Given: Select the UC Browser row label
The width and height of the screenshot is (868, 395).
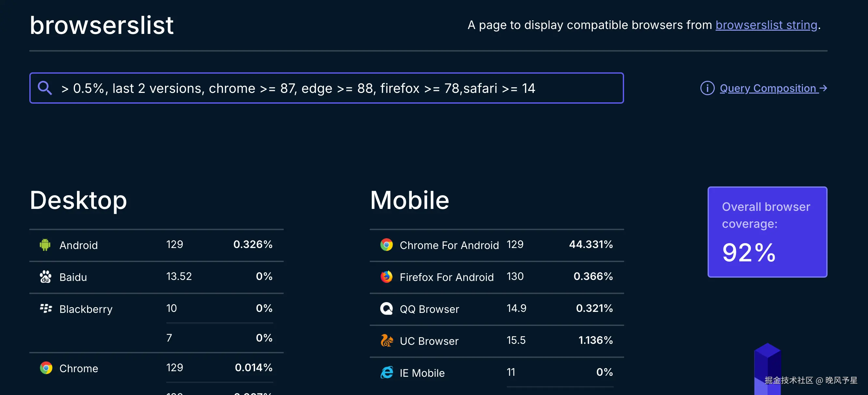Looking at the screenshot, I should coord(429,341).
